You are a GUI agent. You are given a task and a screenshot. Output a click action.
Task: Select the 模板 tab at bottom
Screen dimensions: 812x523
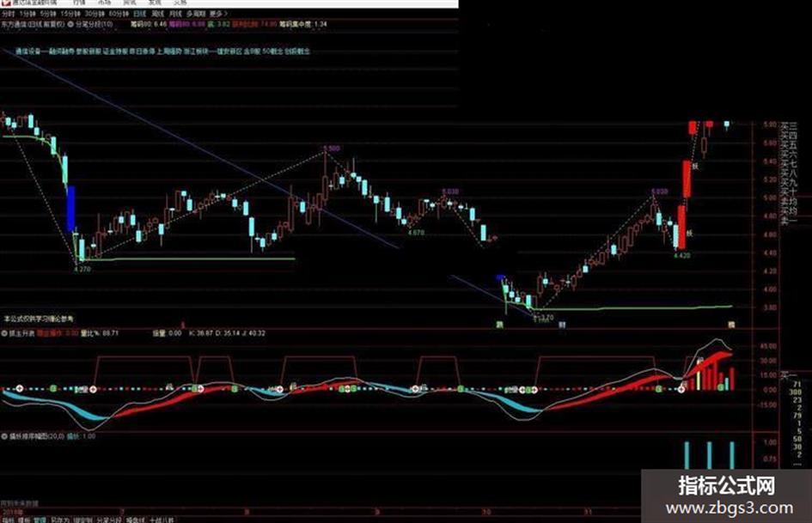[x=24, y=520]
